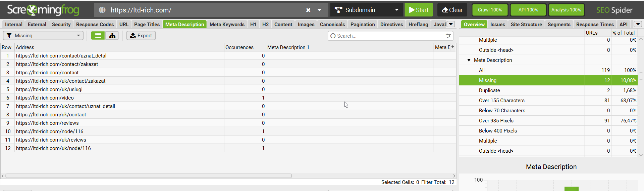Open the Missing filter dropdown
Screen dimensions: 644x191
[x=43, y=36]
